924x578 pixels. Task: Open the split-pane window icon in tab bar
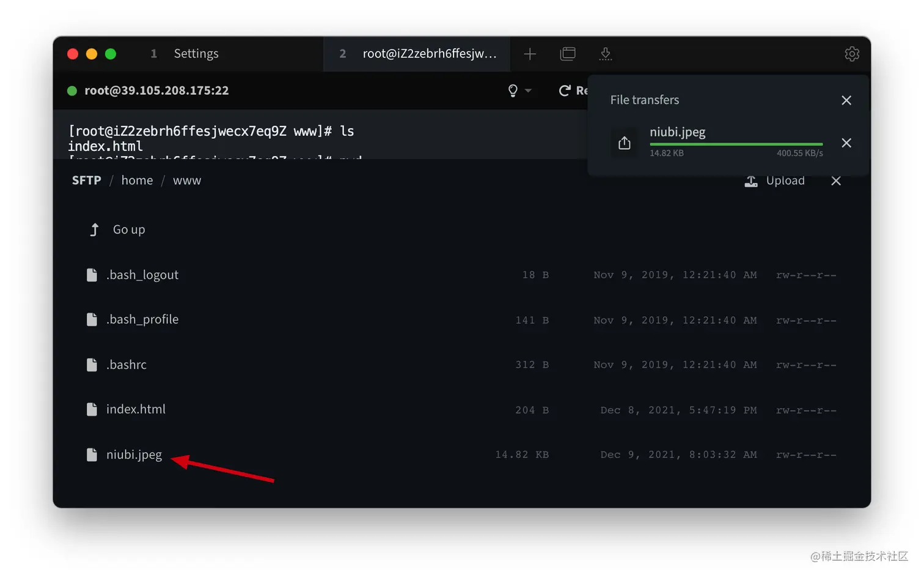click(568, 54)
